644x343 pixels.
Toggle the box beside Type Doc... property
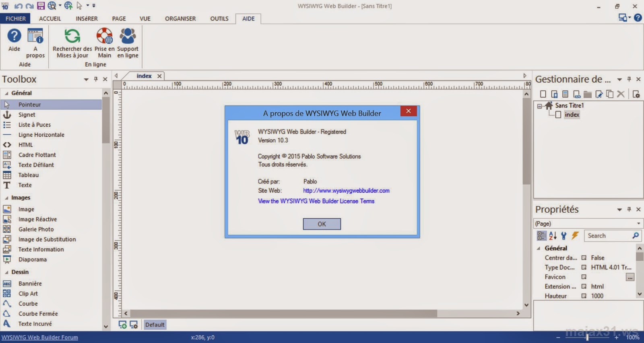(584, 267)
